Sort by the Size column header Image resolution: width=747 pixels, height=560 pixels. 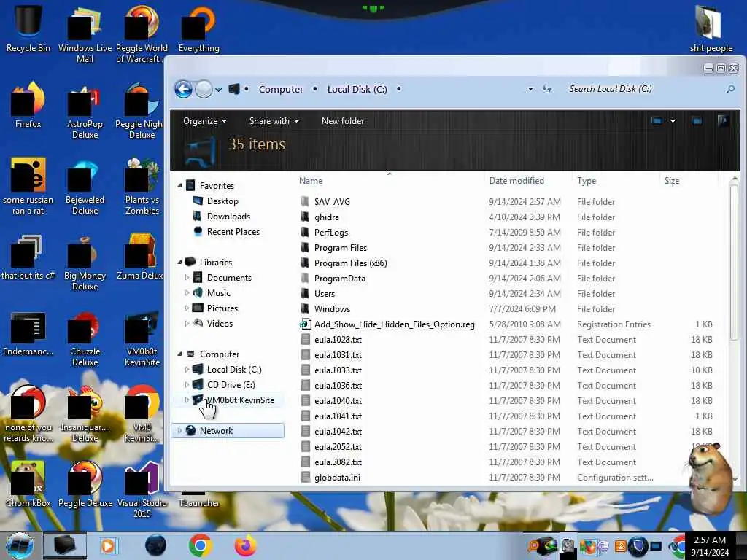(x=672, y=181)
